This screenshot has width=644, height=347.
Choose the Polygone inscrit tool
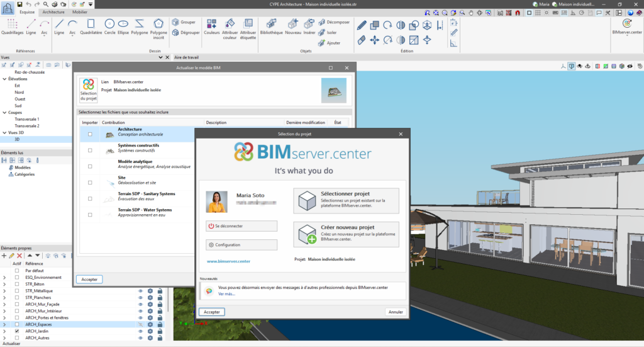point(158,29)
